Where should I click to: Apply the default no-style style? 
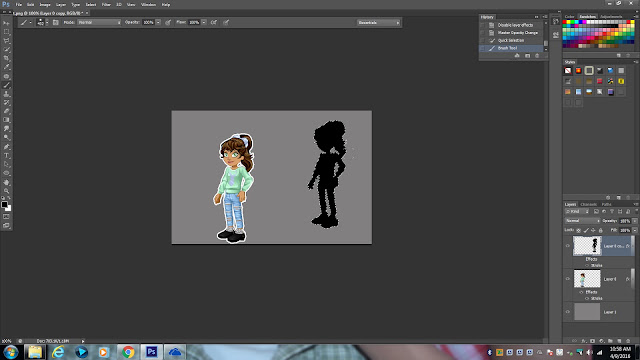[x=568, y=71]
